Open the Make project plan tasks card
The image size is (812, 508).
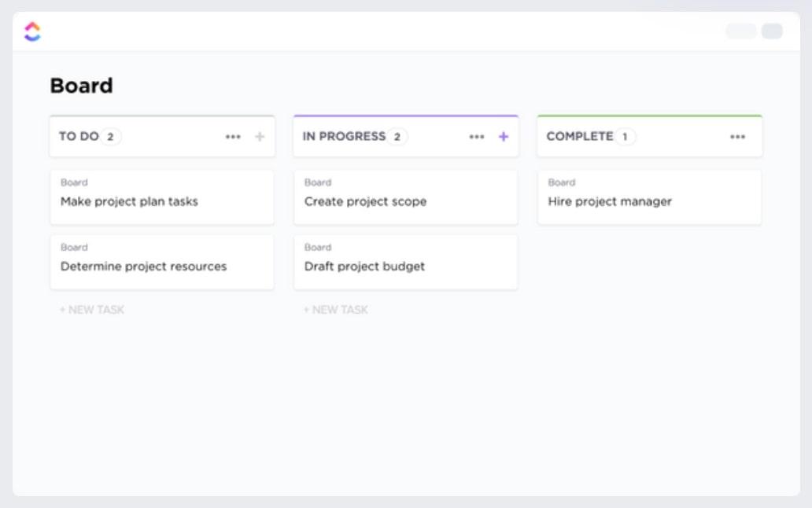click(x=162, y=197)
